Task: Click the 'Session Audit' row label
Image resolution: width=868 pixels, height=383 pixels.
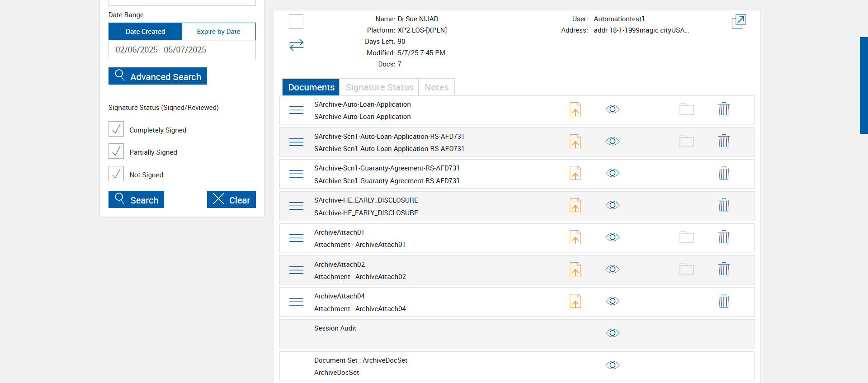Action: [335, 328]
